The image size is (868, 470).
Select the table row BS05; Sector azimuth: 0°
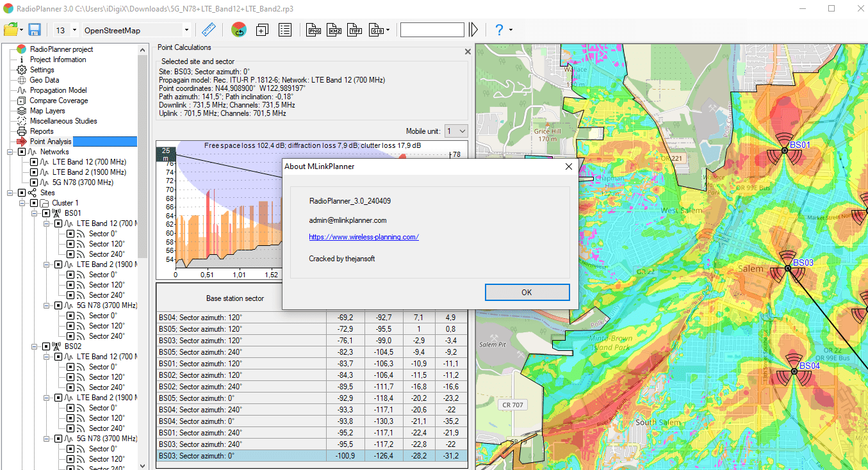(x=312, y=398)
